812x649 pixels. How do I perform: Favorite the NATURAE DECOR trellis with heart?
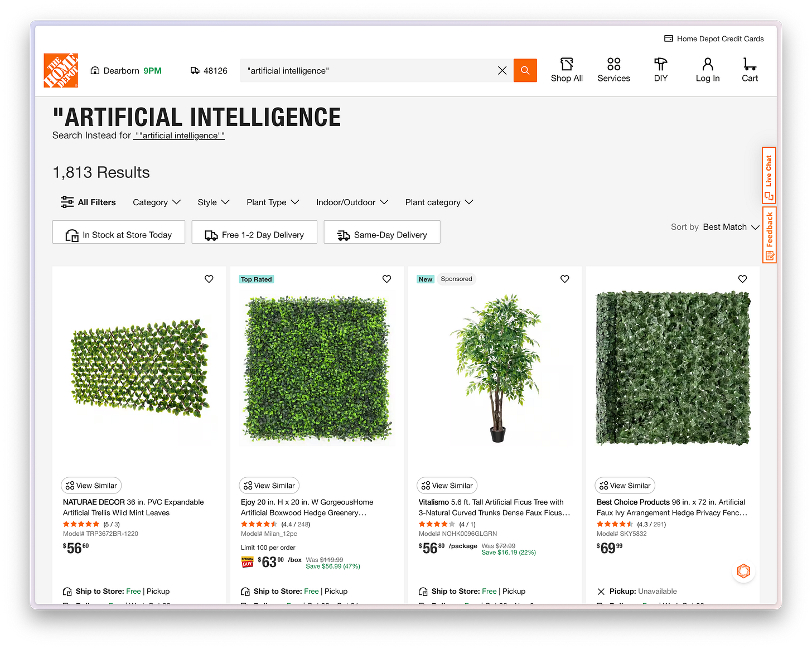(209, 279)
